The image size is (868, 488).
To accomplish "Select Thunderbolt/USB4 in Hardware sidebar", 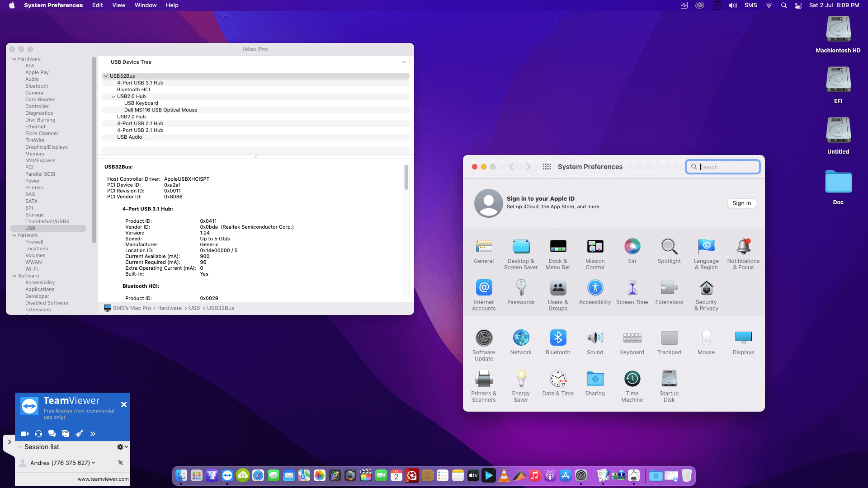I will pos(47,222).
